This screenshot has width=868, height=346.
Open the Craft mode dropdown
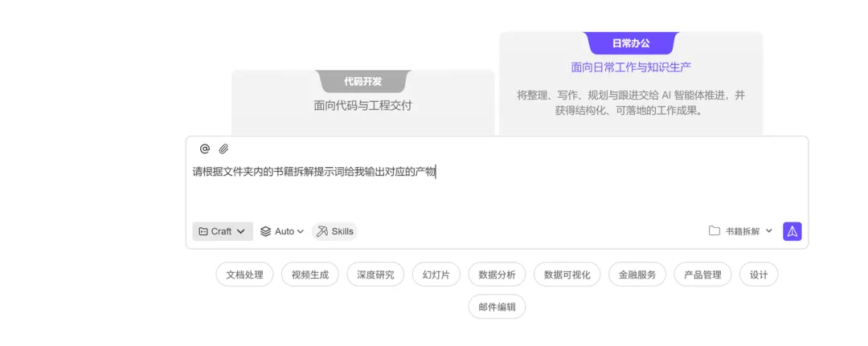tap(223, 231)
